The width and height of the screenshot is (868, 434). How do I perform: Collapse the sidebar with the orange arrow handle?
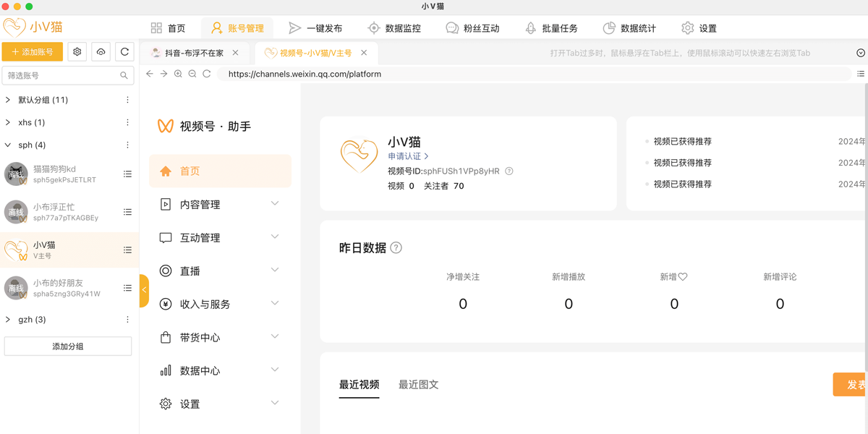[144, 290]
